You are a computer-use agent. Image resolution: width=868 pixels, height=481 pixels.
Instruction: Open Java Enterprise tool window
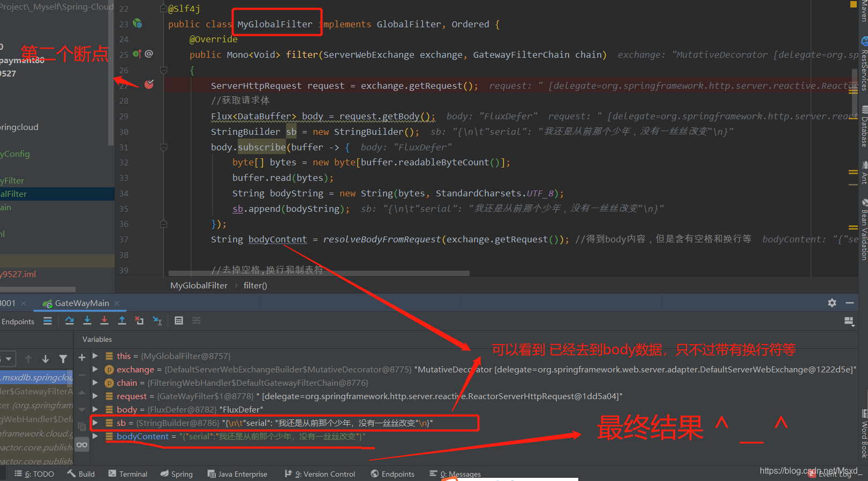(237, 474)
